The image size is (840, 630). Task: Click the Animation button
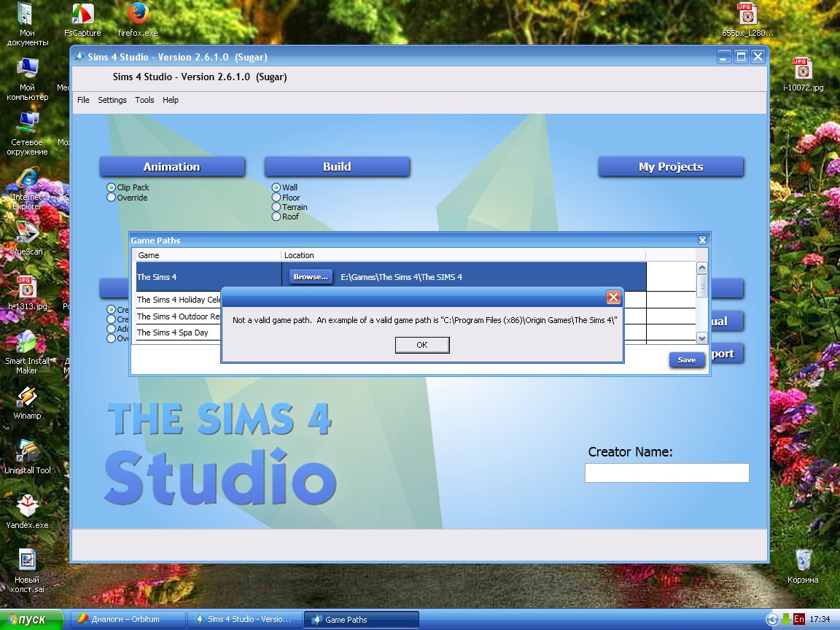(x=172, y=166)
